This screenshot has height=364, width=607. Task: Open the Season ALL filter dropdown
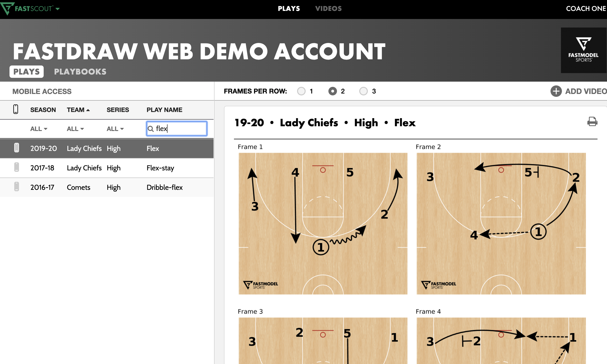39,129
